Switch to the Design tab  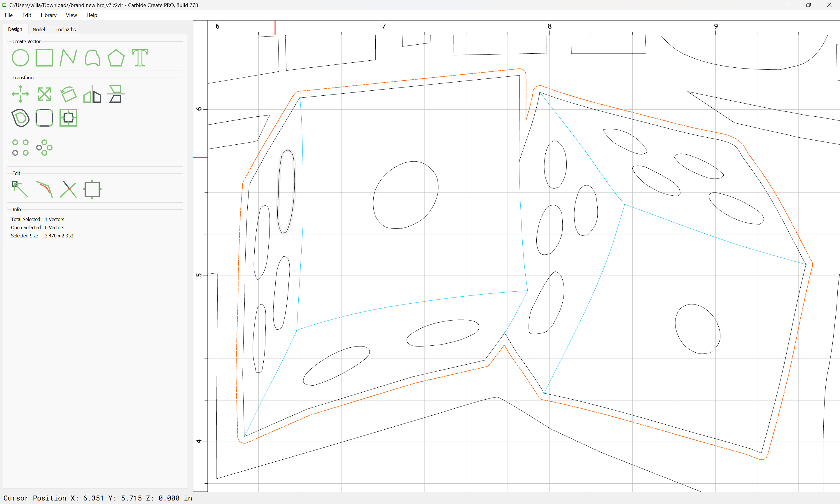coord(15,29)
